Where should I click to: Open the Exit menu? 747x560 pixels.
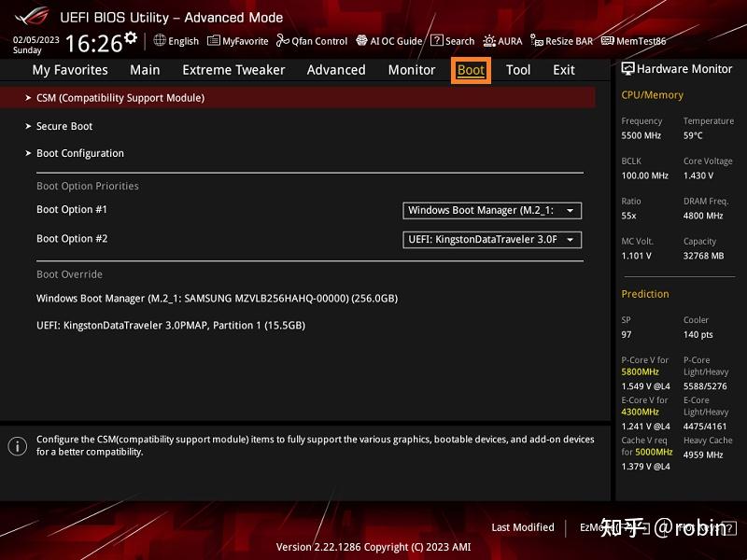point(563,69)
